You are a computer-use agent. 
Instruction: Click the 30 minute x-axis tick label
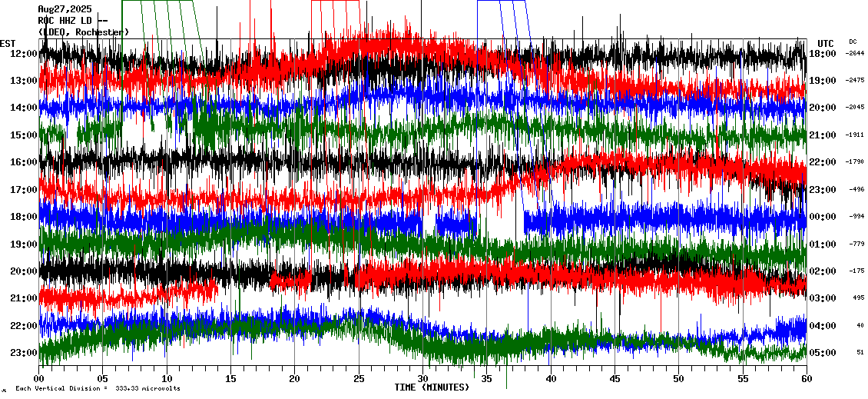point(422,378)
